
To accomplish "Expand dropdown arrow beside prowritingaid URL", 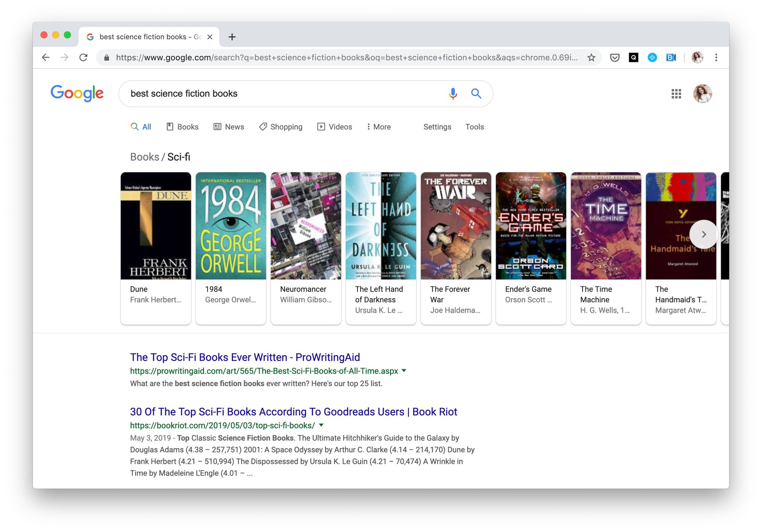I will pyautogui.click(x=404, y=371).
